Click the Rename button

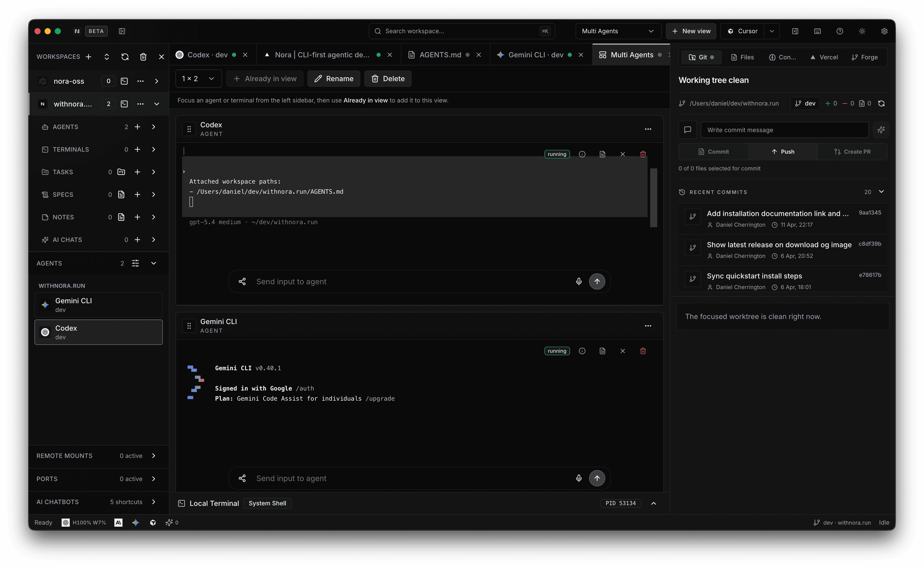click(x=333, y=79)
